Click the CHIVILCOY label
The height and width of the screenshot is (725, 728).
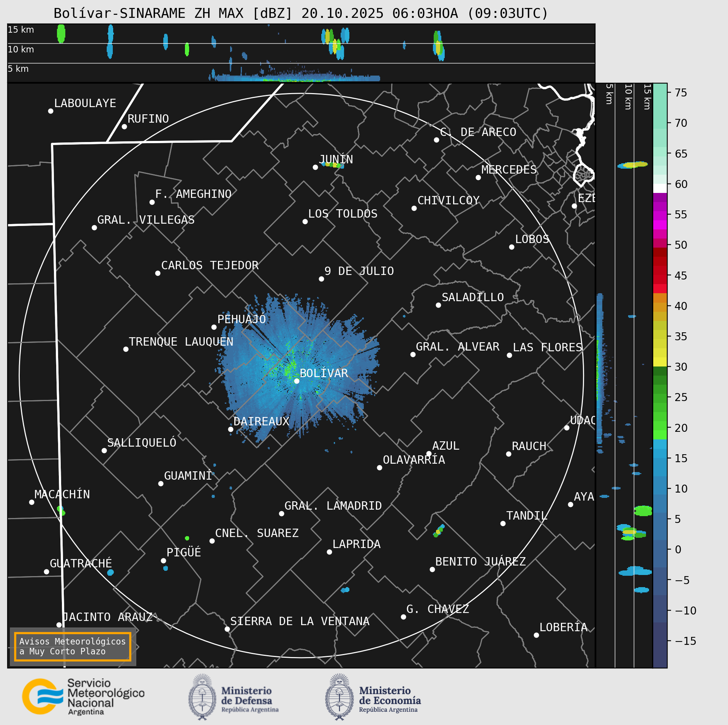448,200
